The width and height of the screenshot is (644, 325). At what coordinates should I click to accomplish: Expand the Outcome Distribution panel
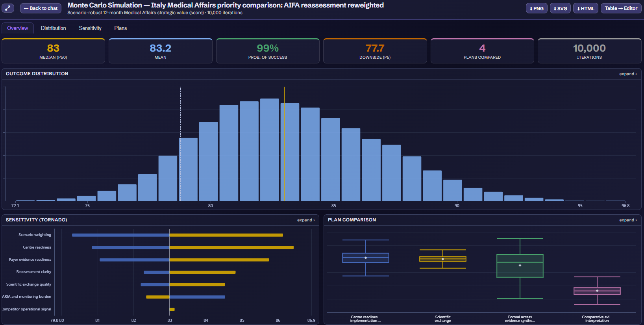click(x=628, y=74)
